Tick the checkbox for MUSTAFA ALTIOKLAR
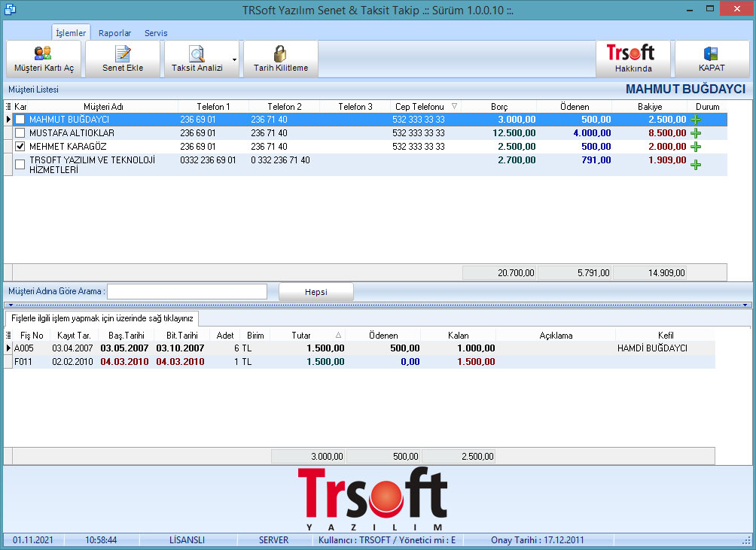The image size is (756, 550). click(20, 133)
